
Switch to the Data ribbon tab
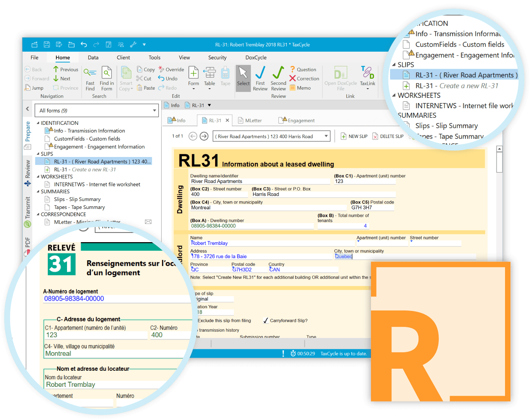pyautogui.click(x=93, y=57)
